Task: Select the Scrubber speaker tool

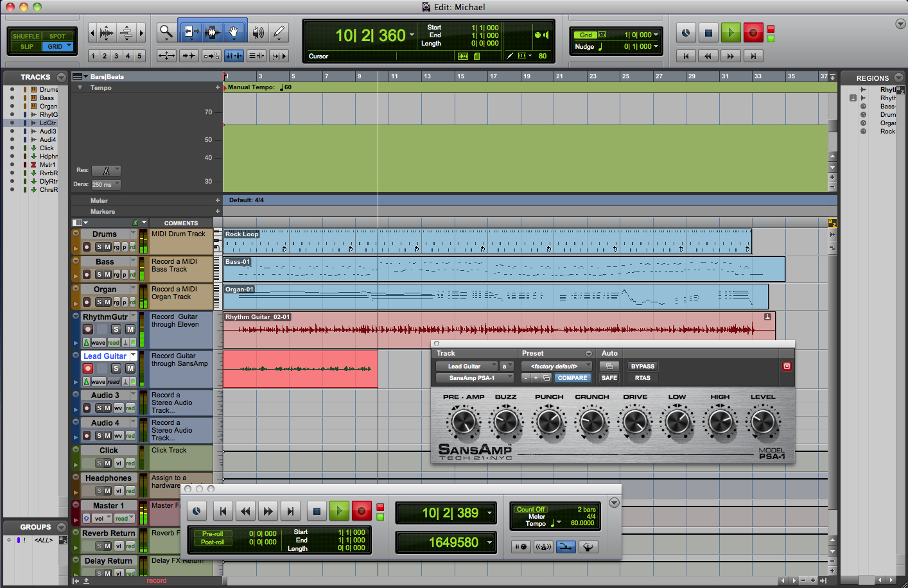Action: 258,31
